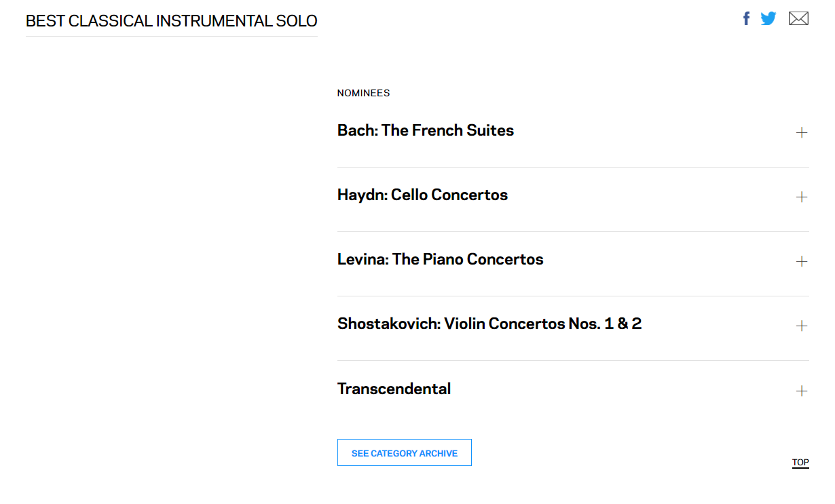Expand Haydn: Cello Concertos plus icon
Viewport: 835px width, 504px height.
coord(802,197)
